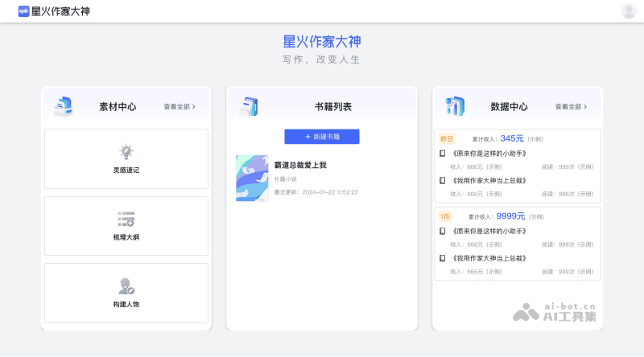
Task: Click book icon beside 《原来你是这样的小助手》 under 昨日
Action: tap(442, 154)
